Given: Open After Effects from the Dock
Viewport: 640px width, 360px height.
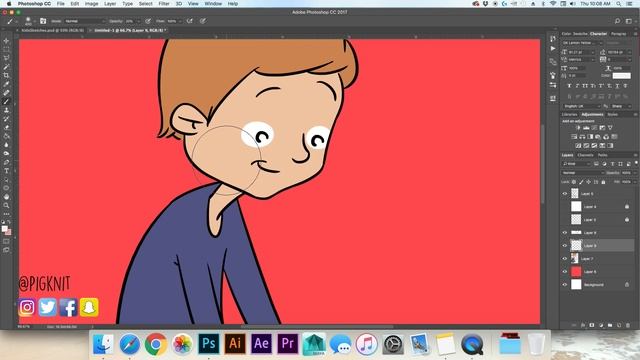Looking at the screenshot, I should tap(261, 344).
